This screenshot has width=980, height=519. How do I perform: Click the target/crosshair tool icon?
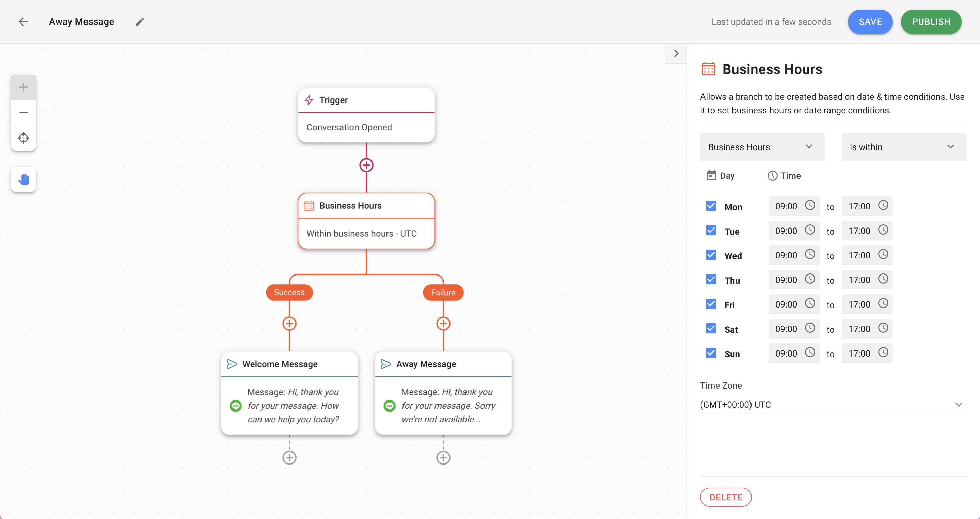pyautogui.click(x=23, y=137)
